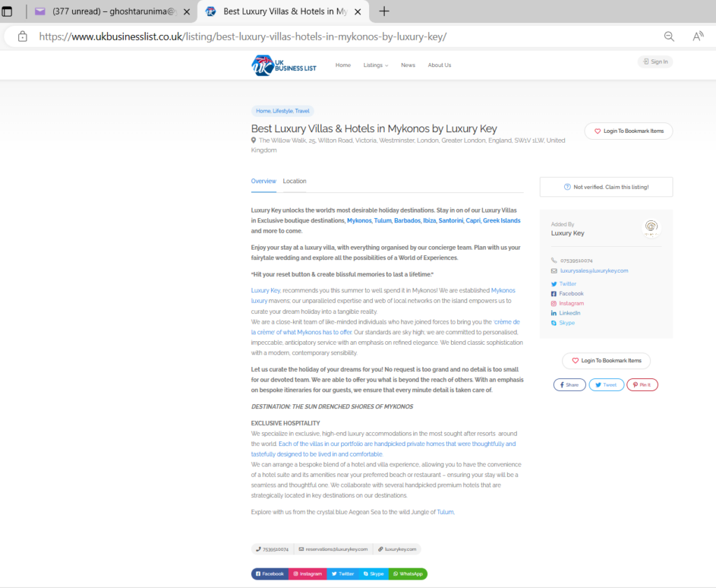Screen dimensions: 716x588
Task: Open a new browser tab
Action: point(384,11)
